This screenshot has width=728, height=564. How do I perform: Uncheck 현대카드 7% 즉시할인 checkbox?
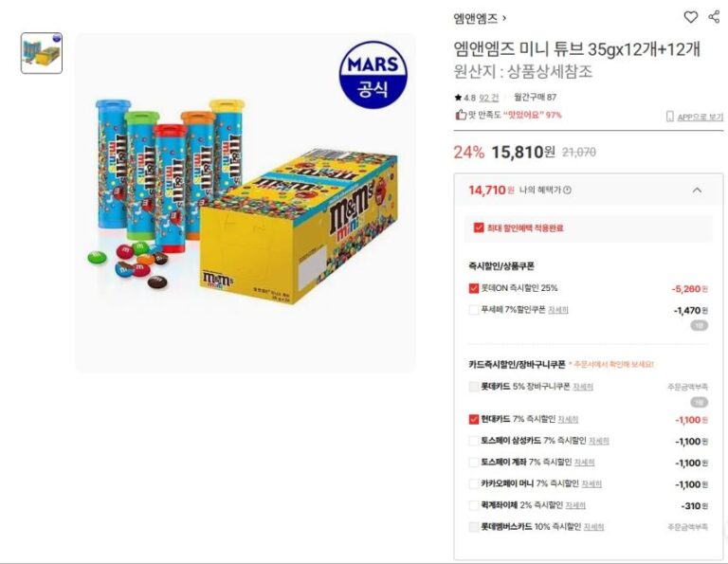pyautogui.click(x=474, y=419)
